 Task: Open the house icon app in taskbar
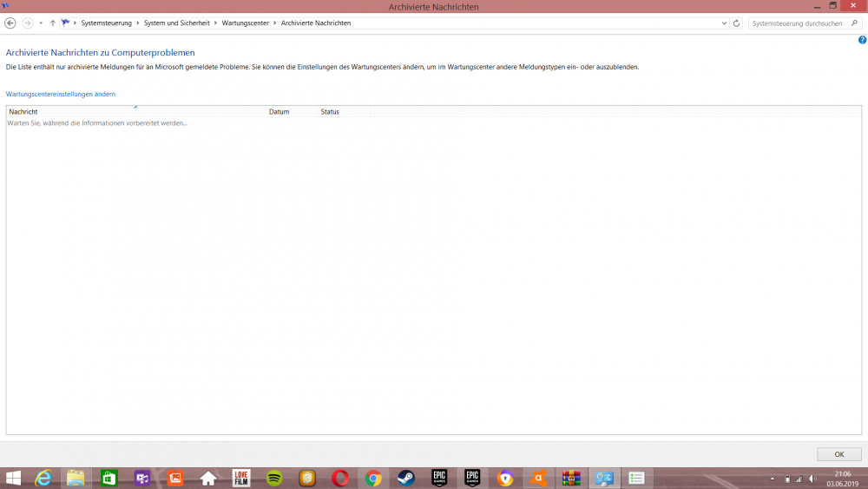coord(208,478)
